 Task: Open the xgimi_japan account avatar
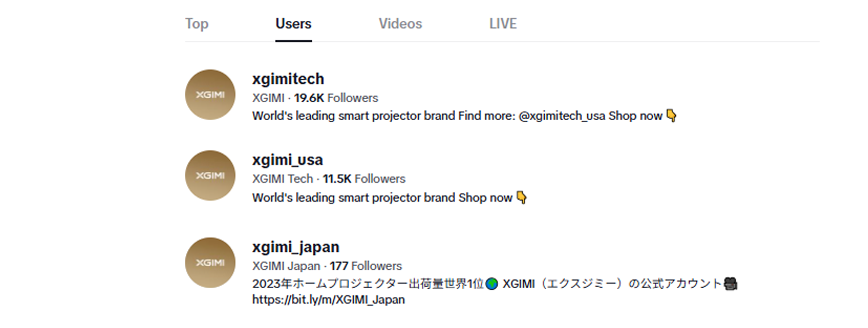point(210,263)
